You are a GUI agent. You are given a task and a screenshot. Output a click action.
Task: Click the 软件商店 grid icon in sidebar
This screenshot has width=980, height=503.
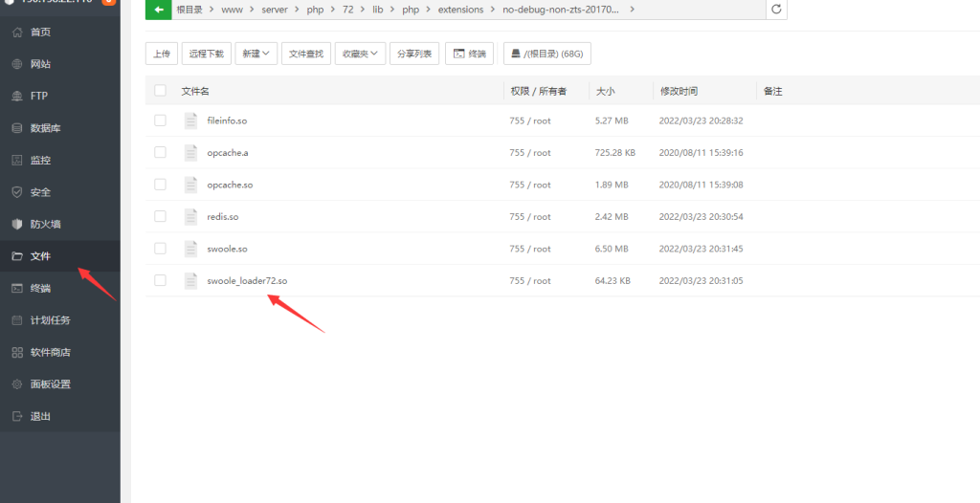[x=16, y=352]
